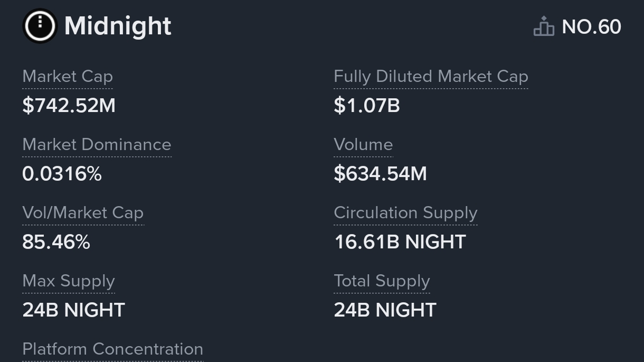Click the 16.61B NIGHT circulation value
This screenshot has height=362, width=644.
click(x=400, y=242)
